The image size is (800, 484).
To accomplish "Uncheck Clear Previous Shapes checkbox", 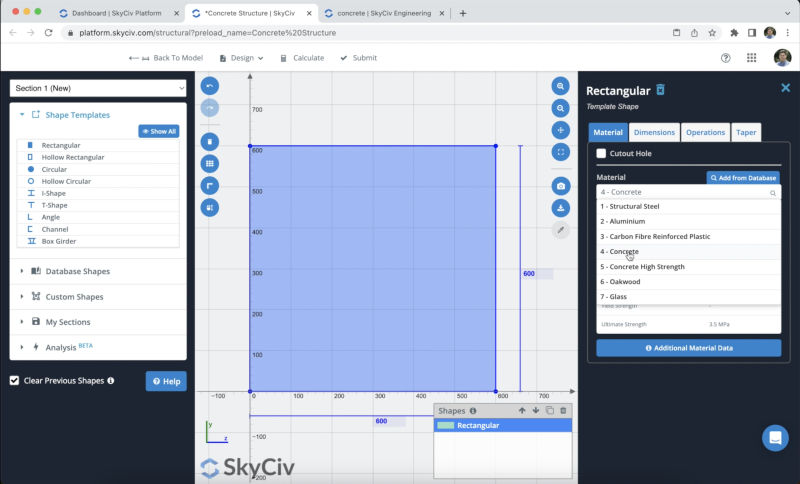I will pyautogui.click(x=14, y=380).
